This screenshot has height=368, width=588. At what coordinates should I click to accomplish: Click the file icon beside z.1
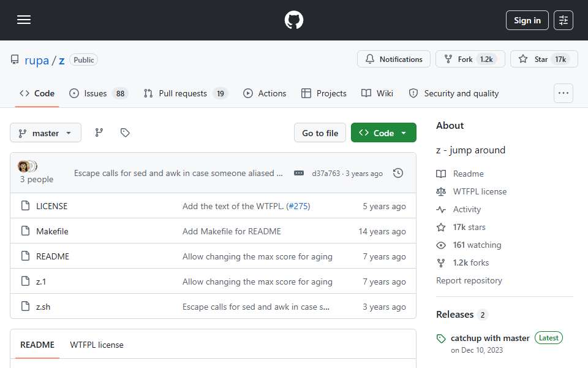[x=26, y=282]
